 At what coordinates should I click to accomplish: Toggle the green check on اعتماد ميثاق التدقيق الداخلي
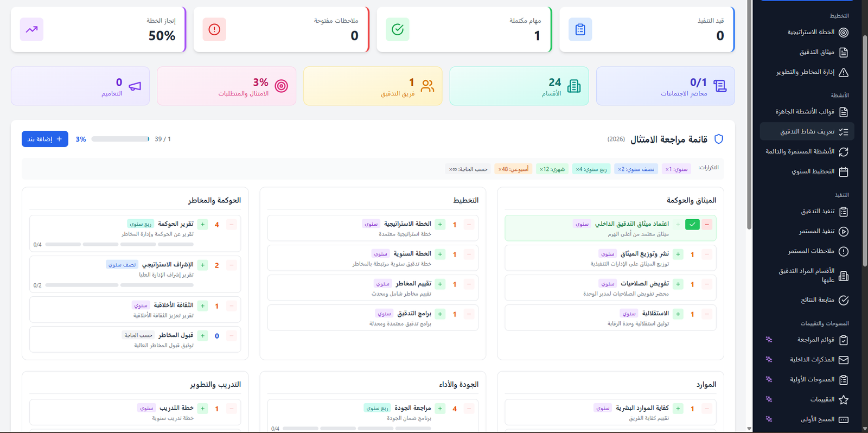pyautogui.click(x=692, y=225)
